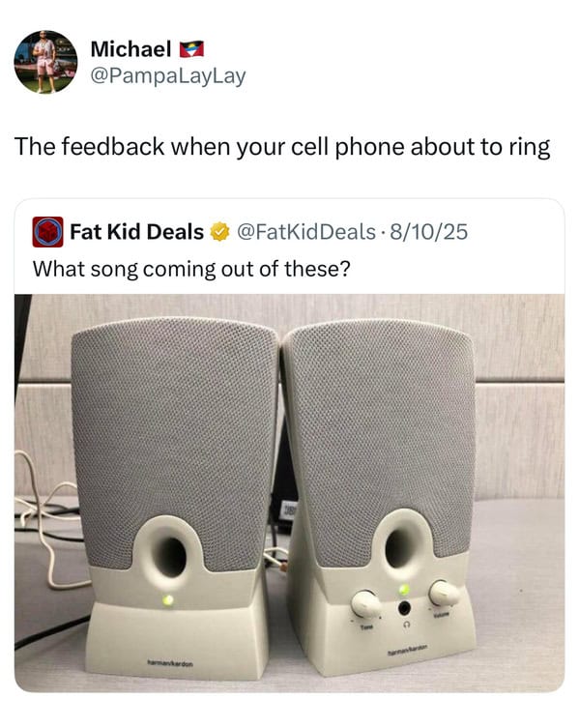Click the Michael display name
The width and height of the screenshot is (579, 728).
[130, 49]
